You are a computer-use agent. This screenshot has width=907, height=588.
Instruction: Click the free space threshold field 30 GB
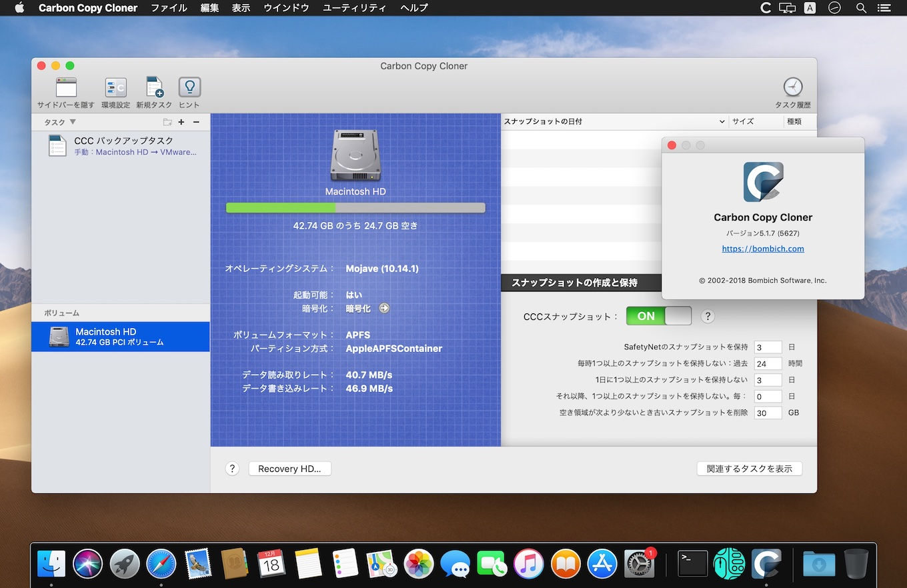click(x=768, y=413)
